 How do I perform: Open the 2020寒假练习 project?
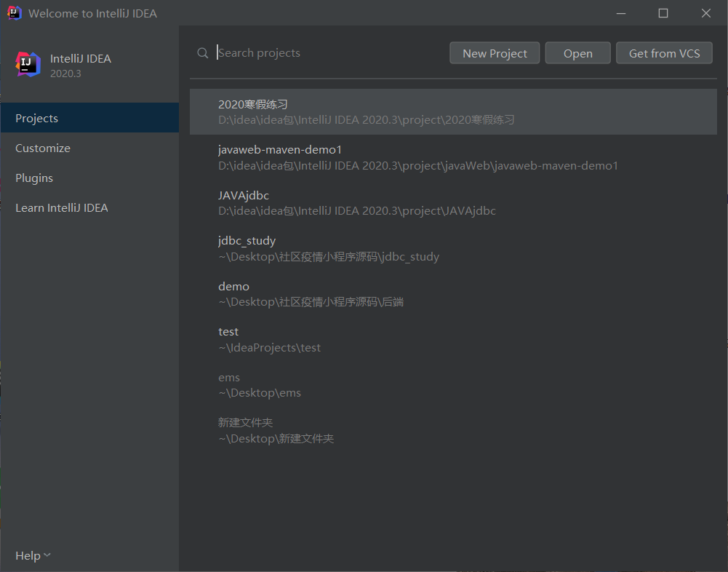pyautogui.click(x=453, y=112)
